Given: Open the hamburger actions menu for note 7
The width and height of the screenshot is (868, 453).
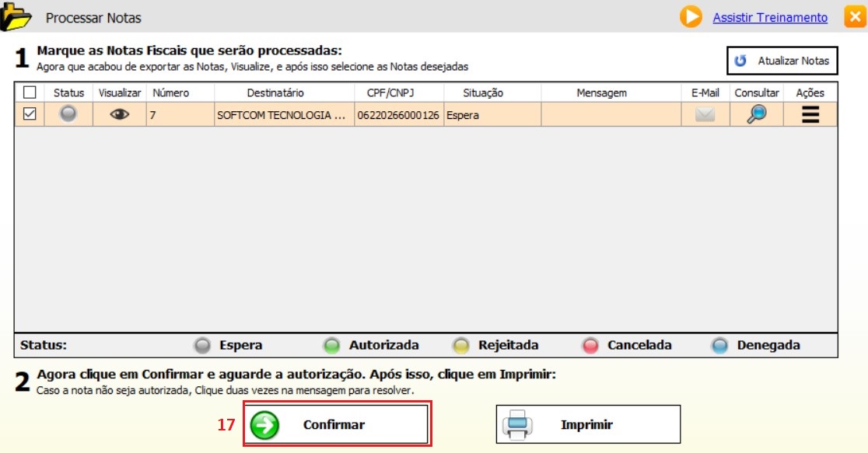Looking at the screenshot, I should 810,114.
